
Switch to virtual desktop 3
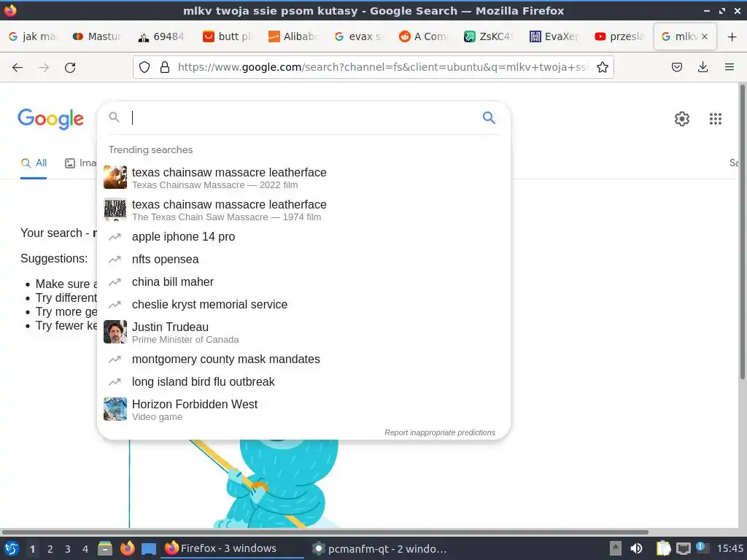[x=68, y=549]
